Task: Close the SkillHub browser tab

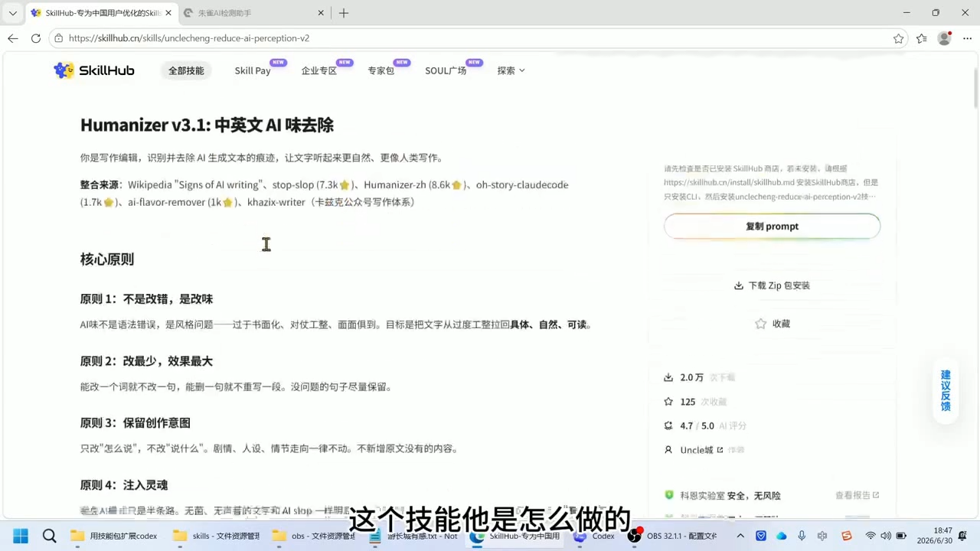Action: pyautogui.click(x=168, y=13)
